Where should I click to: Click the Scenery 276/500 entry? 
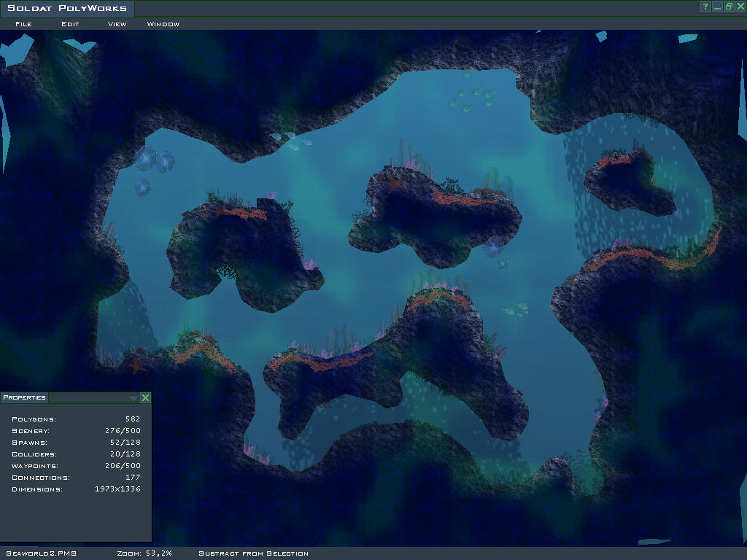click(x=123, y=431)
